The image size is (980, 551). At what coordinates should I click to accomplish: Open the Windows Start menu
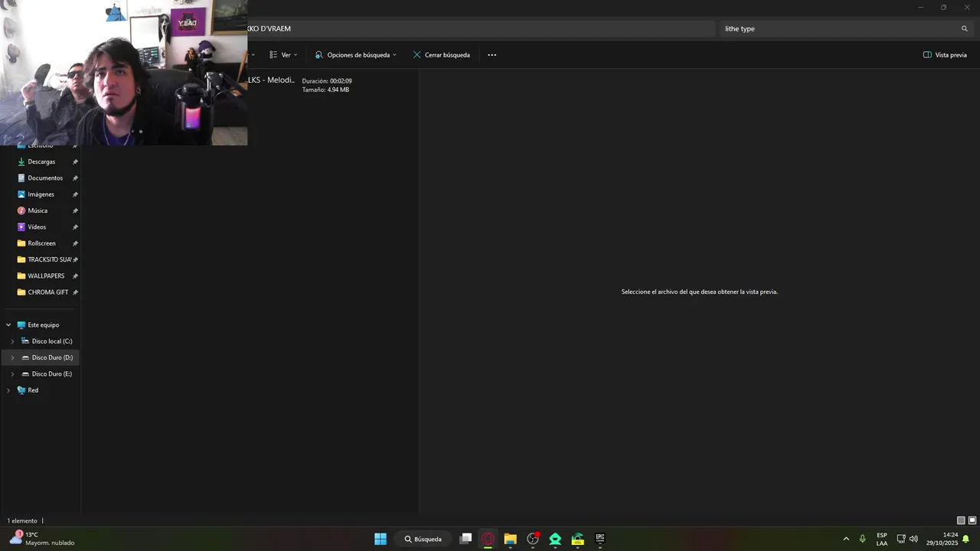tap(381, 539)
